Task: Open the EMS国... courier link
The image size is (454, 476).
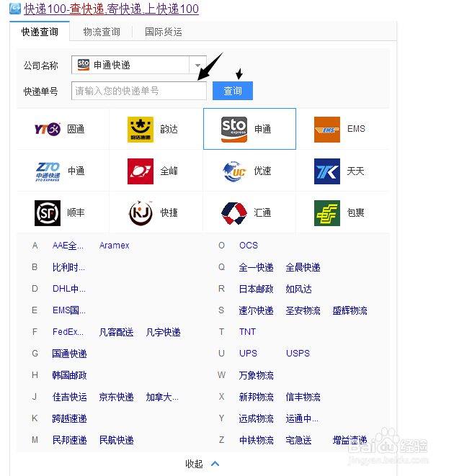Action: 69,310
